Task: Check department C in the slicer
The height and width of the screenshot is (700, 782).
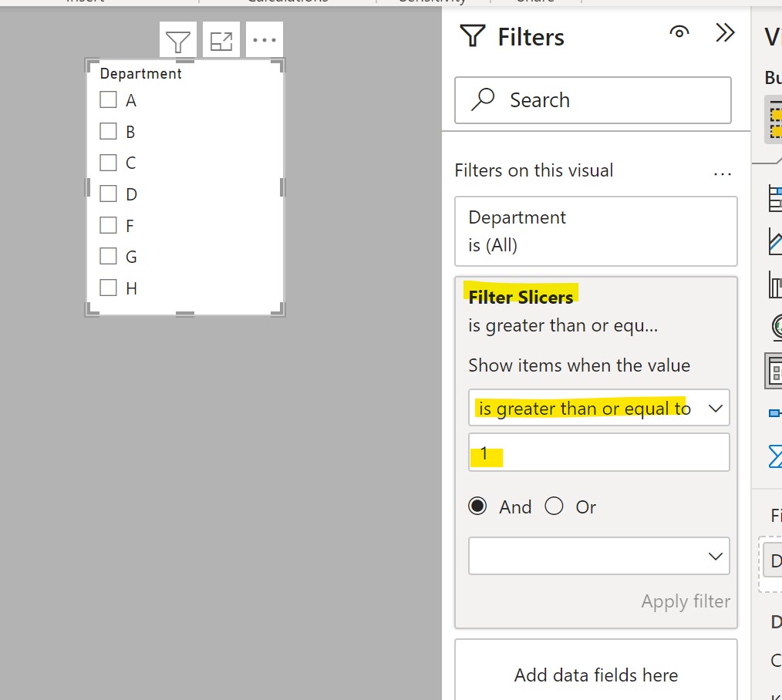Action: point(108,163)
